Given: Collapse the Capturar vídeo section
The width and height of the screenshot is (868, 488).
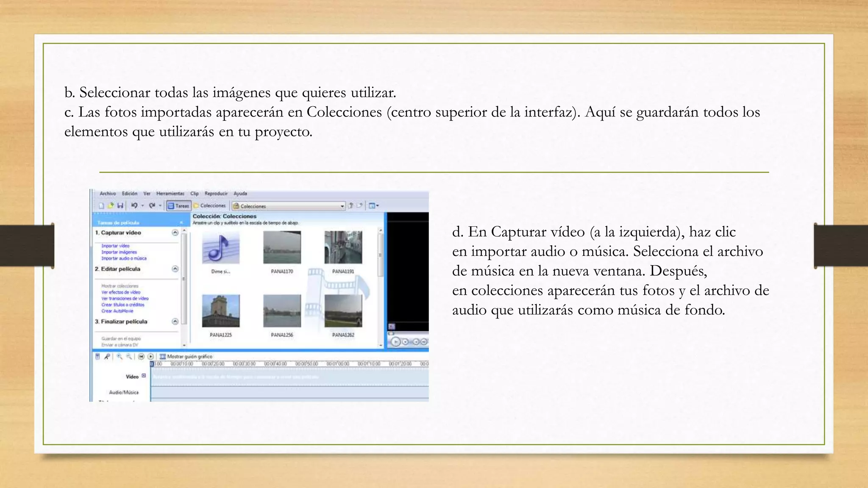Looking at the screenshot, I should [175, 233].
